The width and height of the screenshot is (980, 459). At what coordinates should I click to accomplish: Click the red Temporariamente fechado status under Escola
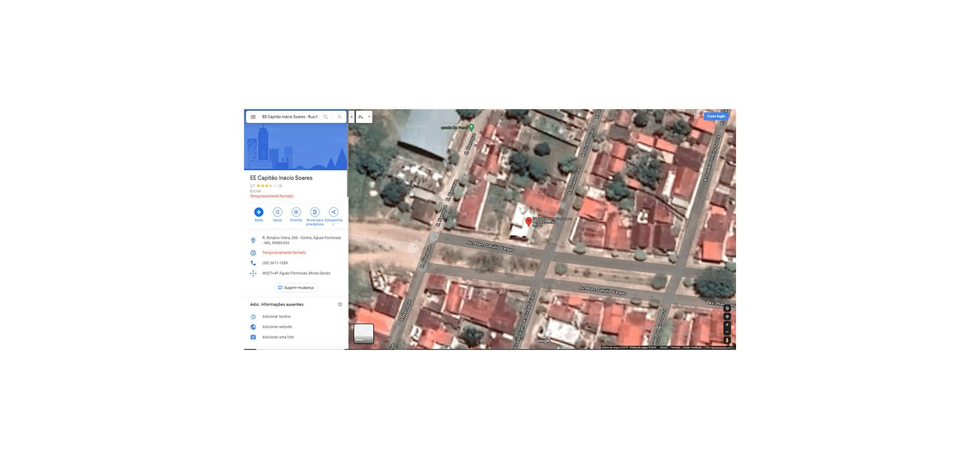point(272,196)
